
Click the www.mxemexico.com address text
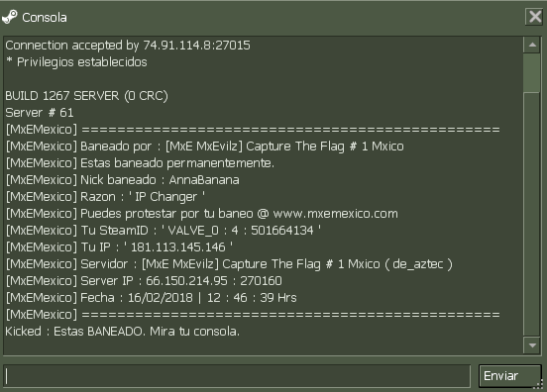pyautogui.click(x=335, y=214)
